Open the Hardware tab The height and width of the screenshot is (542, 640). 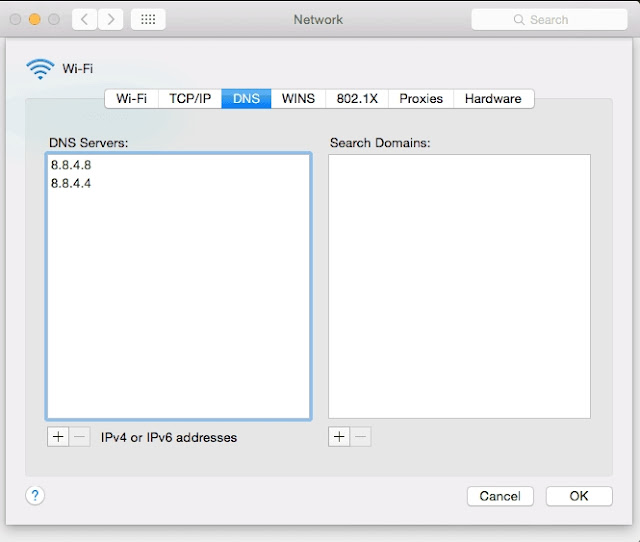pyautogui.click(x=493, y=98)
